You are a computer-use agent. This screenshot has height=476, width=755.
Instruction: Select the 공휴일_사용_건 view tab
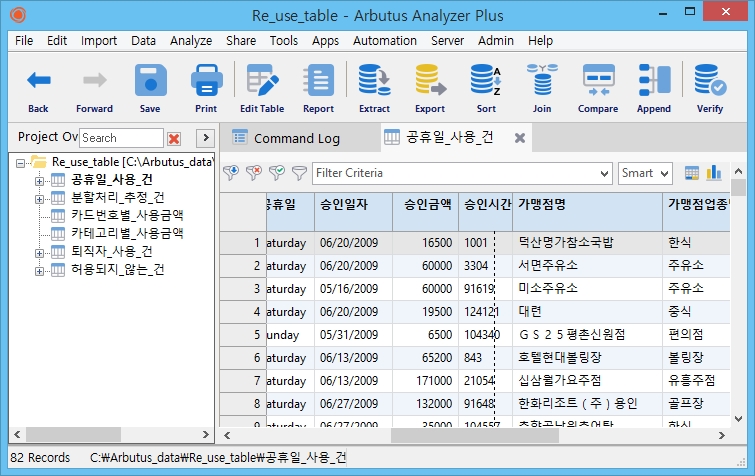[x=450, y=138]
